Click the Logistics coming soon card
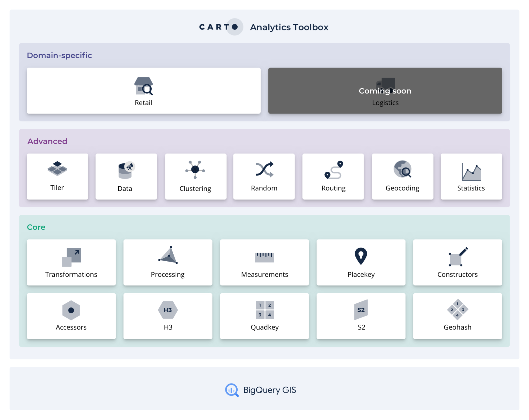529x420 pixels. click(385, 90)
